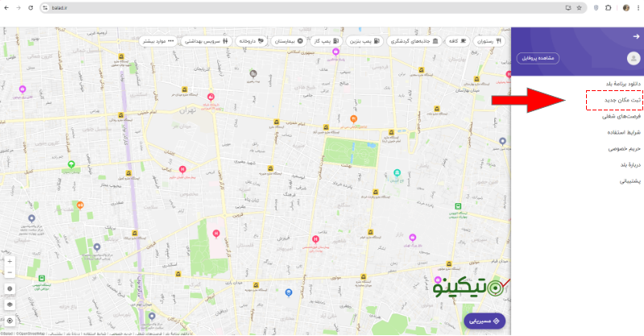Image resolution: width=644 pixels, height=336 pixels.
Task: Click browser back arrow
Action: click(6, 8)
